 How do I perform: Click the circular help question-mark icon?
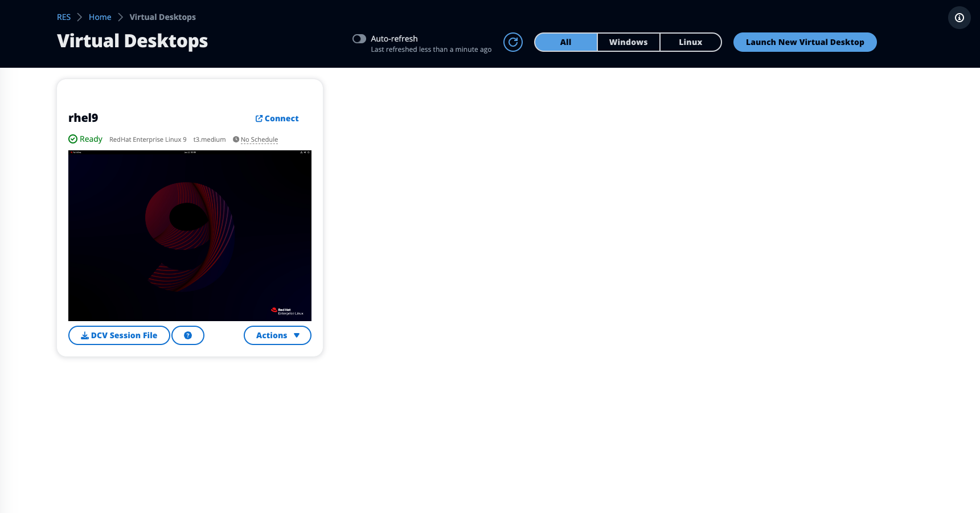pos(188,335)
